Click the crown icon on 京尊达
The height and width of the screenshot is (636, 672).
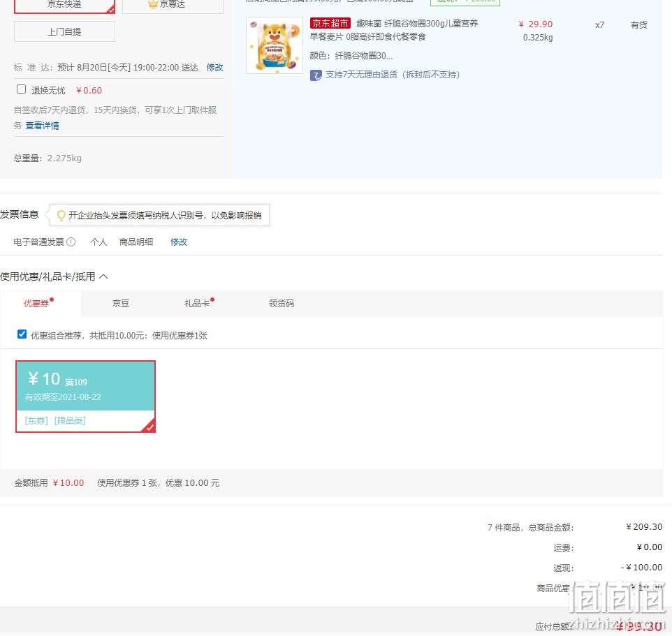click(x=153, y=4)
